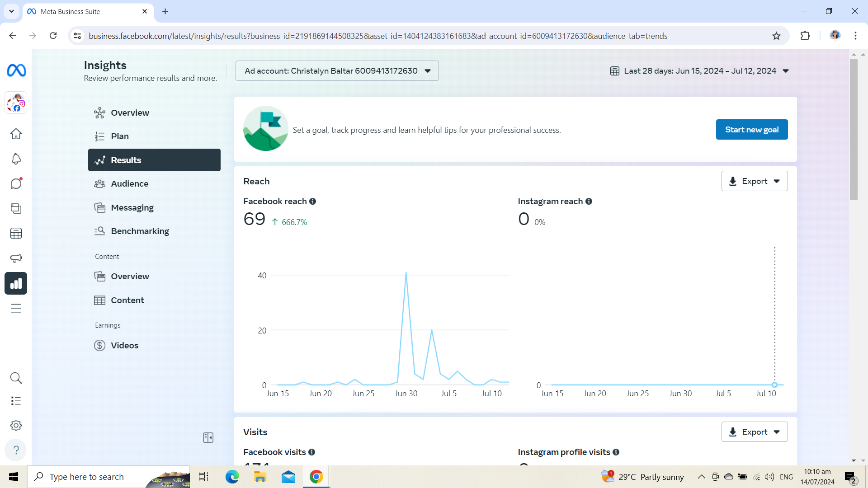Select Insights bar chart icon
The image size is (868, 488).
point(16,283)
